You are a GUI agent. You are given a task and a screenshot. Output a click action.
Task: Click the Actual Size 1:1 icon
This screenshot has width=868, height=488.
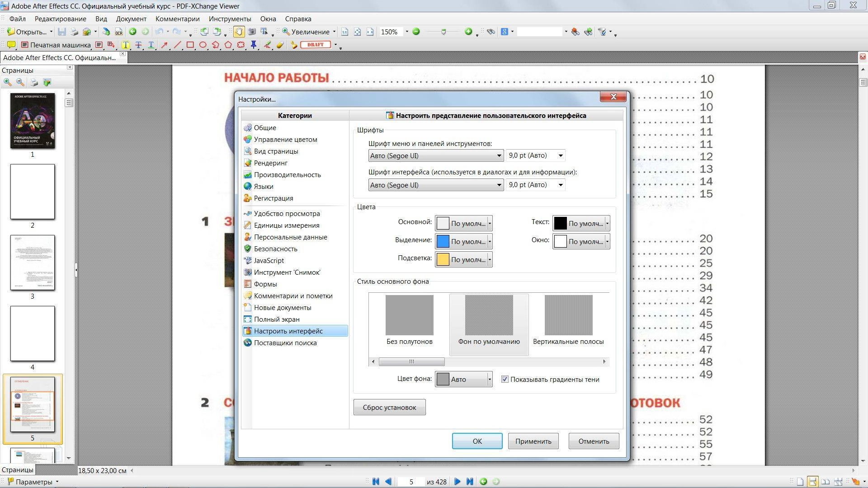[344, 32]
